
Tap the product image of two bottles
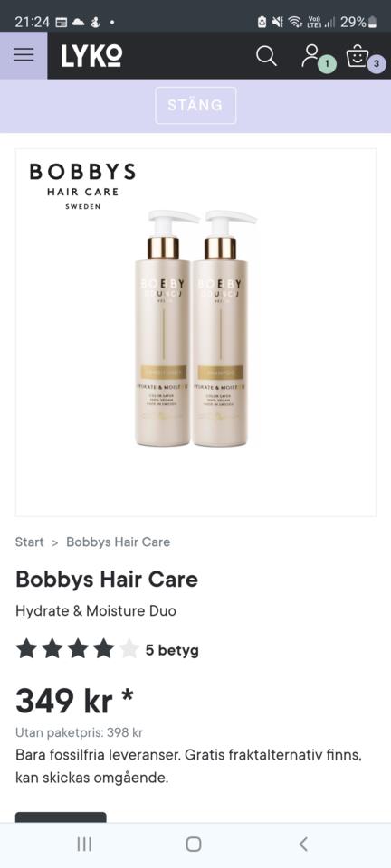196,327
